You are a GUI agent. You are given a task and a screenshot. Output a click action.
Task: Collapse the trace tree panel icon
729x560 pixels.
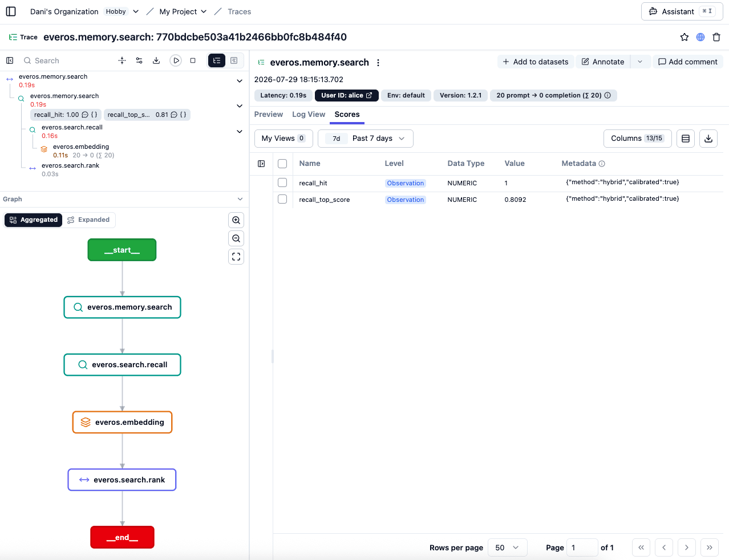(10, 60)
